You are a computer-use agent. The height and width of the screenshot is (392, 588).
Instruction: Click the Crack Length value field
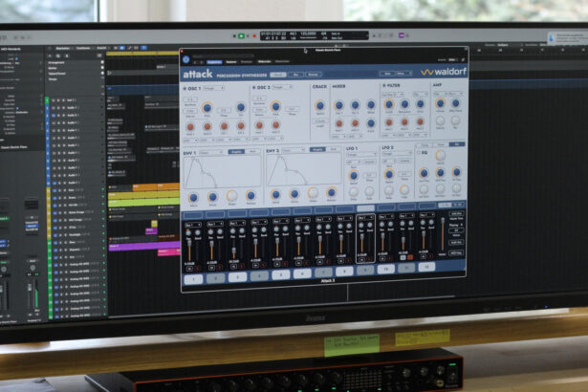pos(320,121)
